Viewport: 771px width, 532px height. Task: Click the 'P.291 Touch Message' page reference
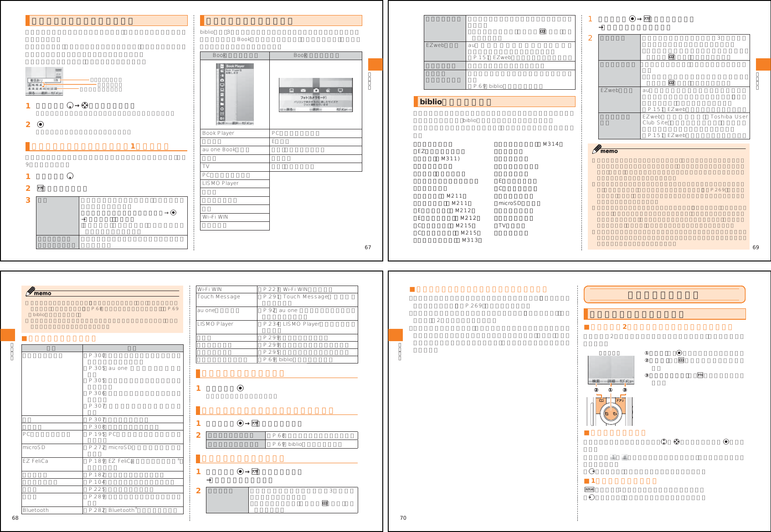[x=295, y=297]
